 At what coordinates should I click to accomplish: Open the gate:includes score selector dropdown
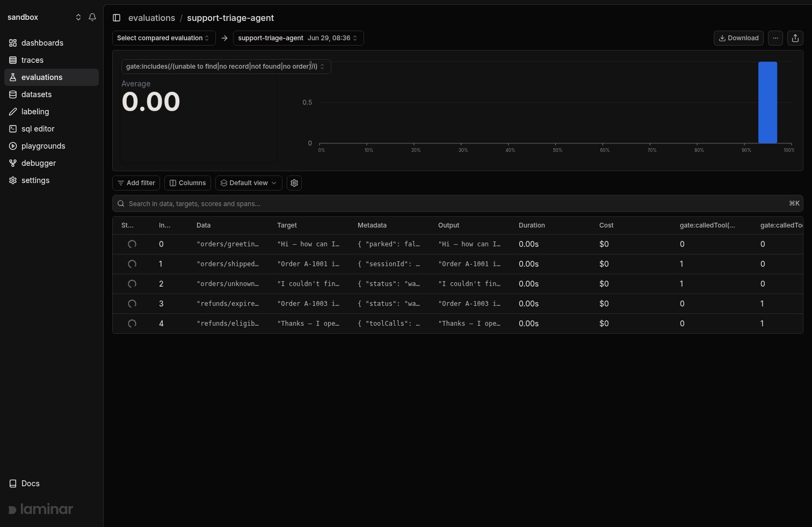226,67
